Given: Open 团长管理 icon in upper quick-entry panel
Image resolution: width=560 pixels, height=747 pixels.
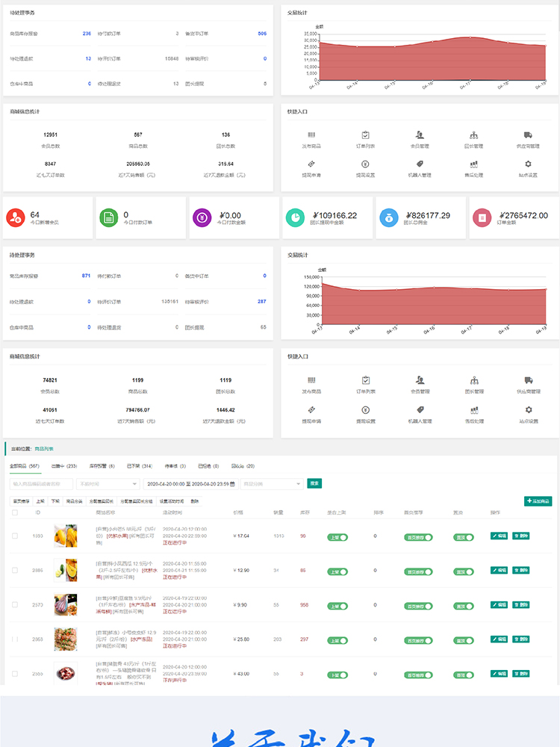Looking at the screenshot, I should pyautogui.click(x=474, y=135).
